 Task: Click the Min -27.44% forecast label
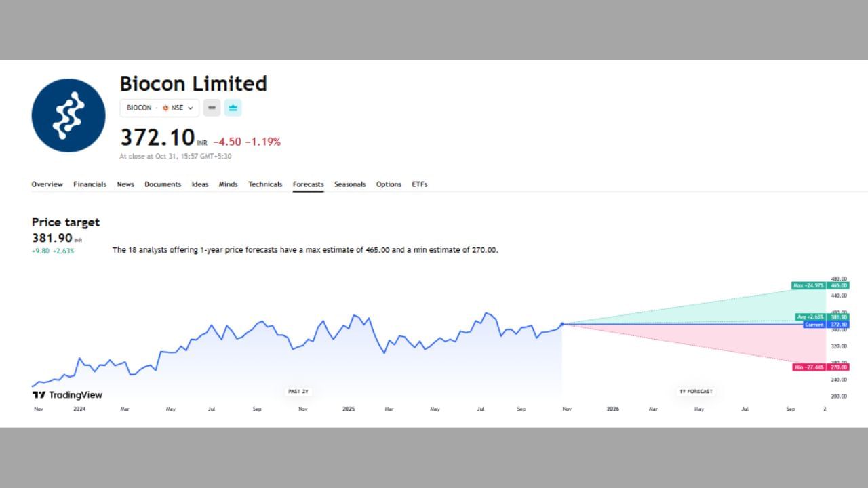point(808,367)
